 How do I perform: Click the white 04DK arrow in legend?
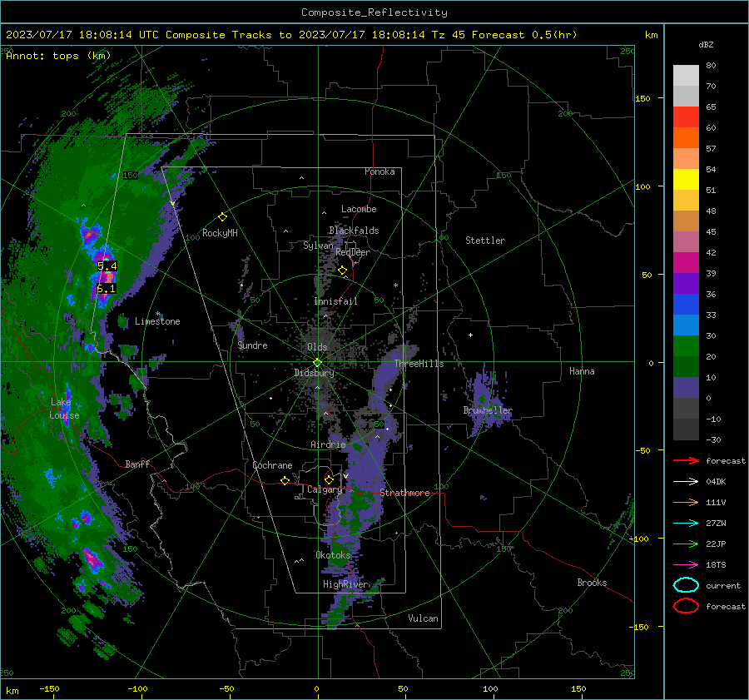(686, 482)
